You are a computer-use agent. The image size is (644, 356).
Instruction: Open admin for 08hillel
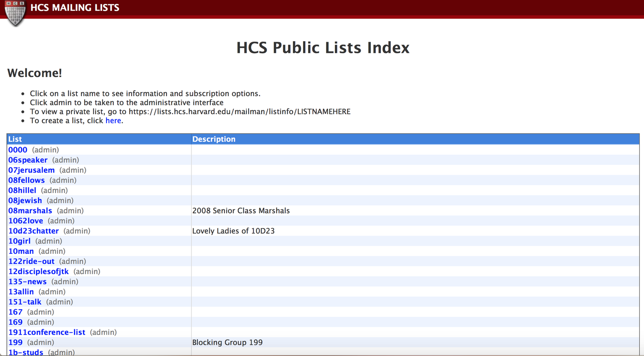point(54,190)
